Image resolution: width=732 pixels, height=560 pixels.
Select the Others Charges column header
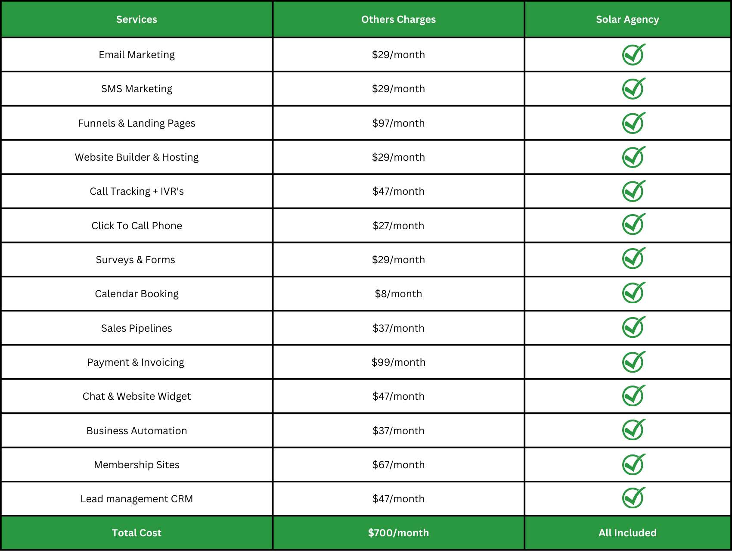[398, 19]
